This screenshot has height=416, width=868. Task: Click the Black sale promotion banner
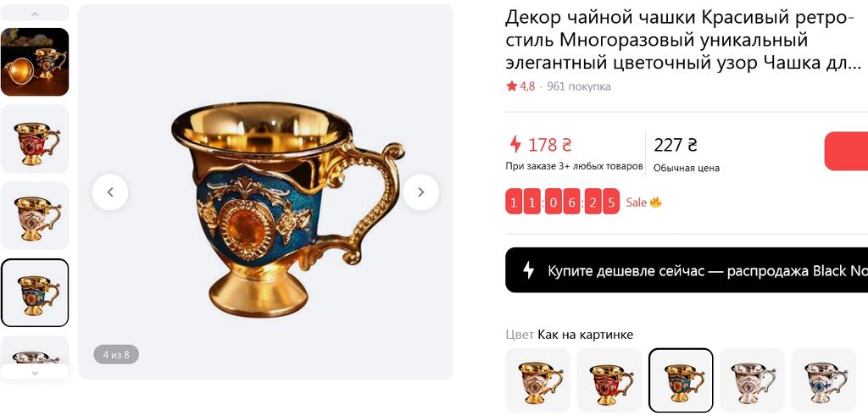pyautogui.click(x=687, y=270)
